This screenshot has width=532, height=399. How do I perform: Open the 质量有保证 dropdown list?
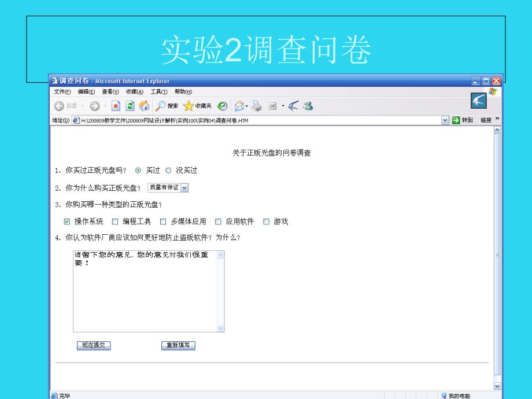184,187
